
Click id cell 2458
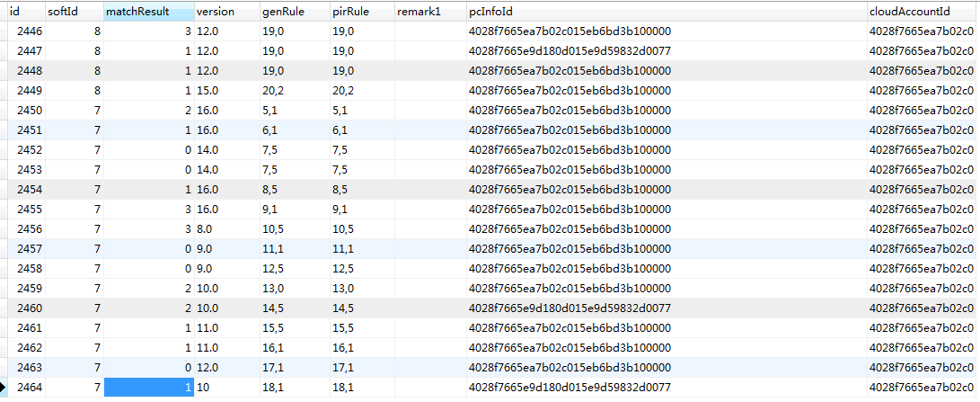tap(26, 269)
